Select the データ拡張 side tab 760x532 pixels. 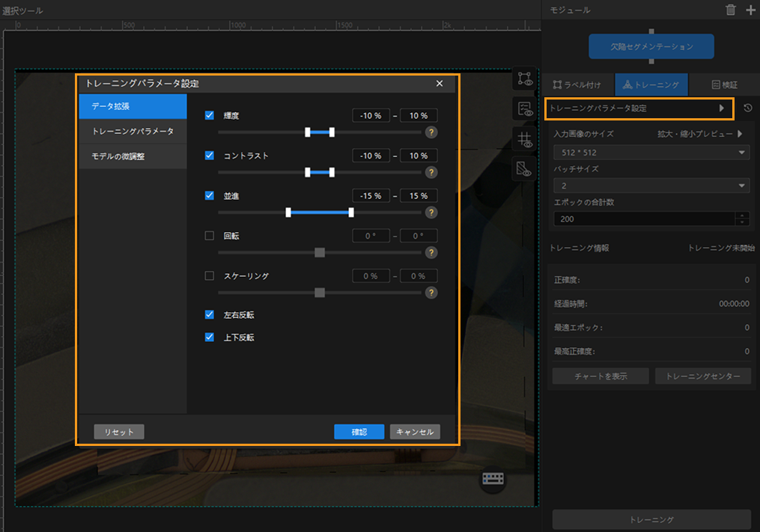133,106
